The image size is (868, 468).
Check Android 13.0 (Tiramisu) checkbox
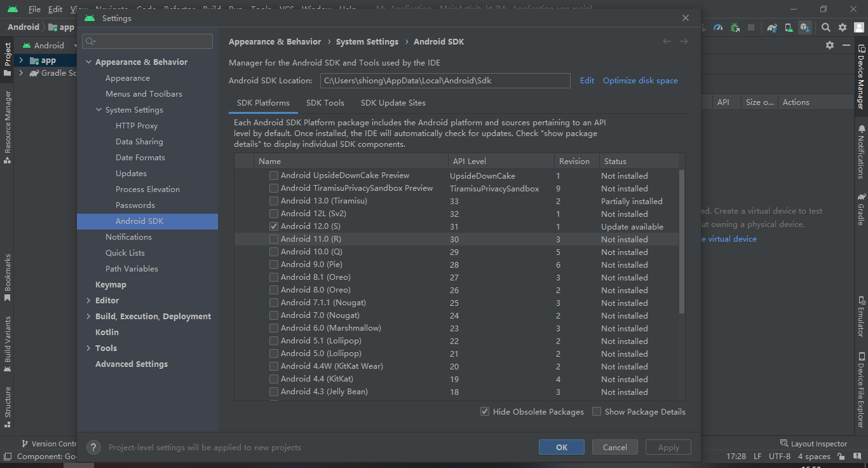tap(274, 201)
